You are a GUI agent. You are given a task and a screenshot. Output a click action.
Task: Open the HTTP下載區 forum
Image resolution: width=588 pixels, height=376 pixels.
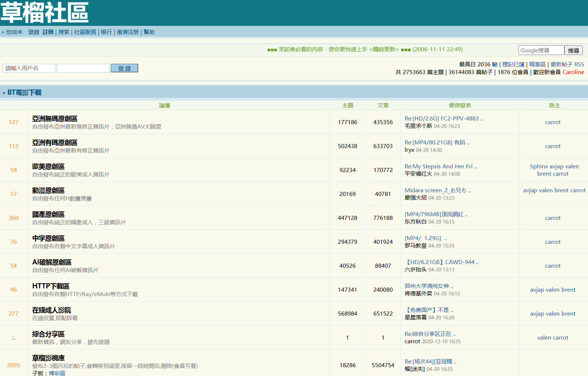pos(51,286)
